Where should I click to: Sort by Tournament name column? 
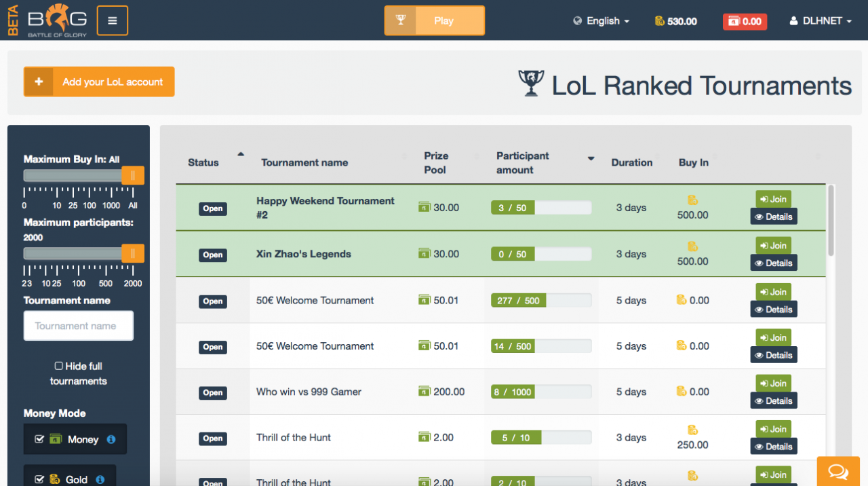[332, 162]
